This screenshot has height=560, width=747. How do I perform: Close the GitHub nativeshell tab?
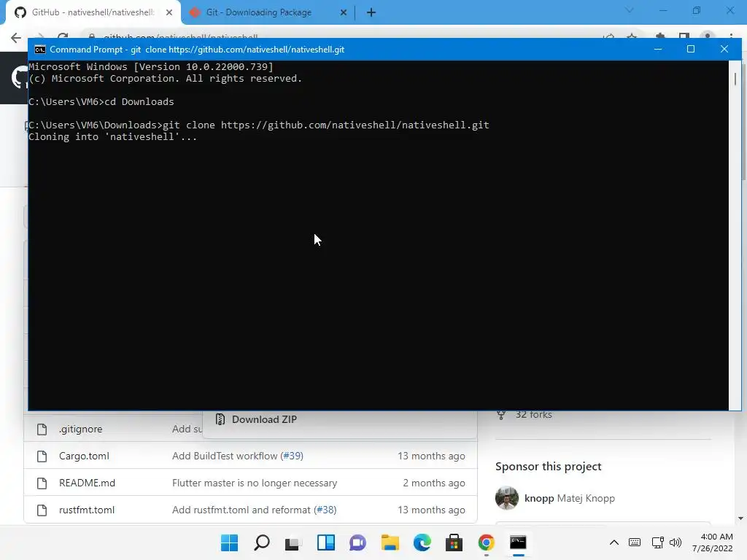point(169,13)
